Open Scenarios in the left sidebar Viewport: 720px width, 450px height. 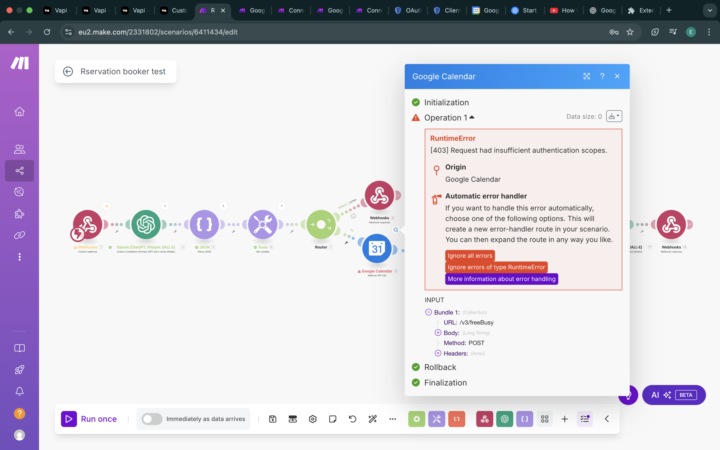[x=19, y=171]
